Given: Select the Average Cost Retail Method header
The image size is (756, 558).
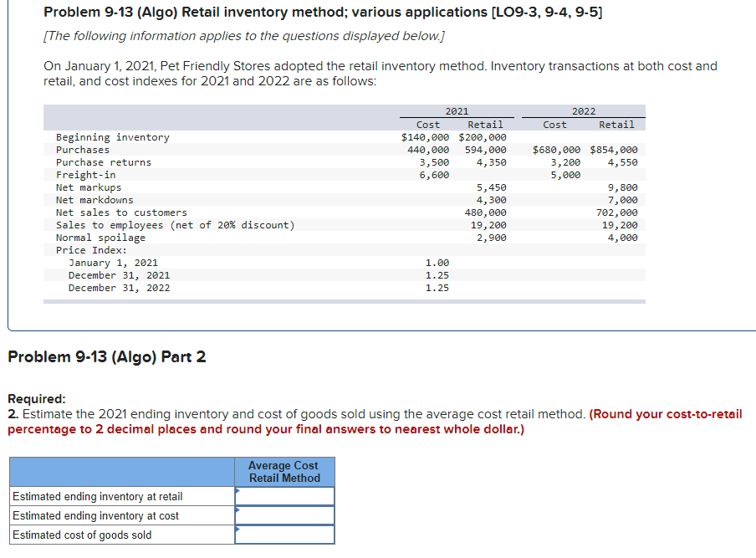Looking at the screenshot, I should click(x=284, y=472).
